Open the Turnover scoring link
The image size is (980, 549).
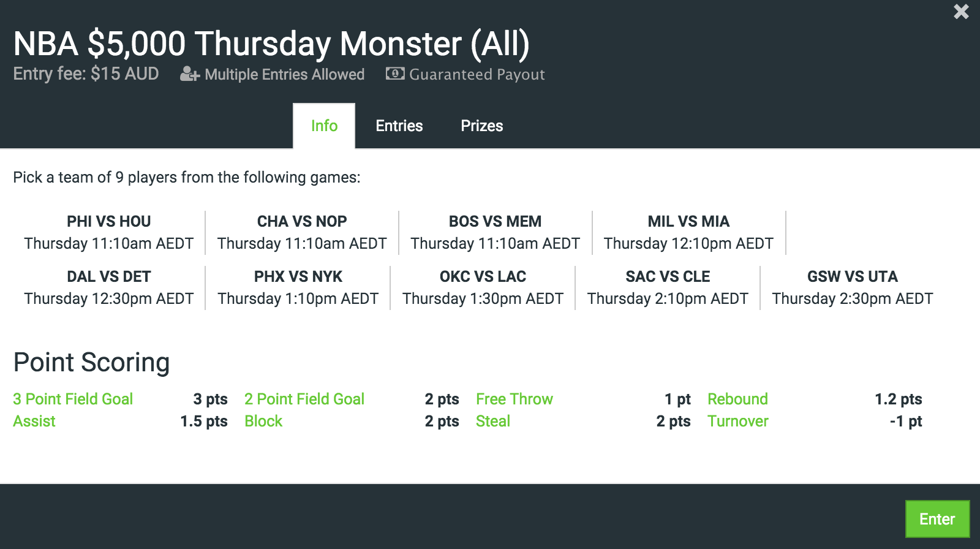[738, 421]
